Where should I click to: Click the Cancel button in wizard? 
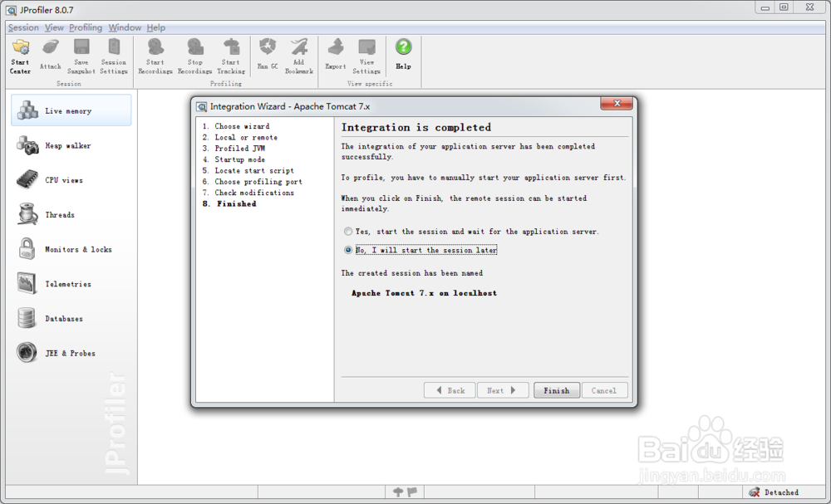604,390
